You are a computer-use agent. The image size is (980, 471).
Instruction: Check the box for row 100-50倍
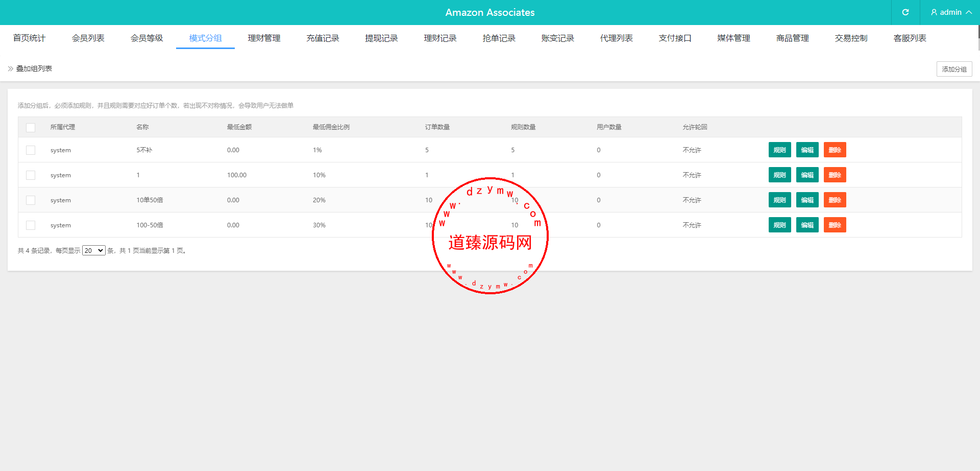[x=31, y=225]
